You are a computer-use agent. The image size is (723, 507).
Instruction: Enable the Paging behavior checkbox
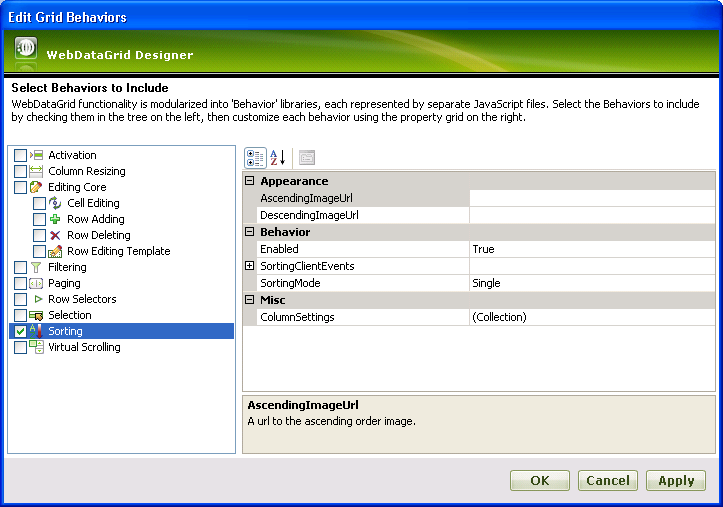(21, 283)
